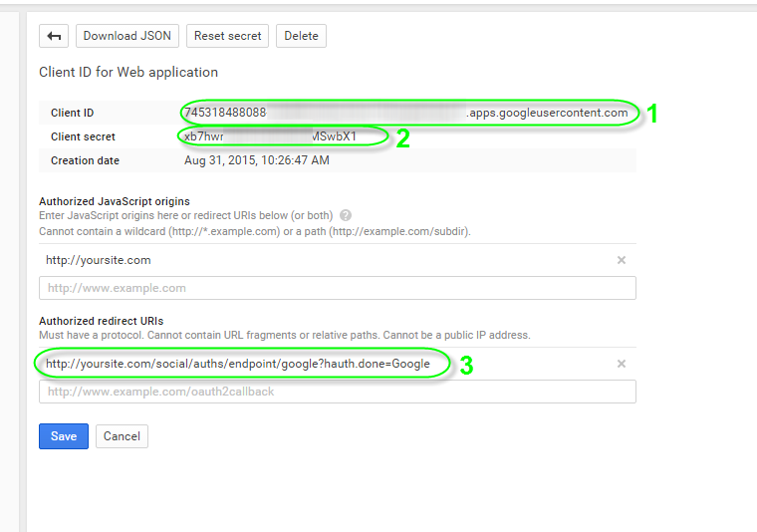The image size is (757, 532).
Task: Select the http://yoursite.com origin entry text
Action: tap(99, 260)
